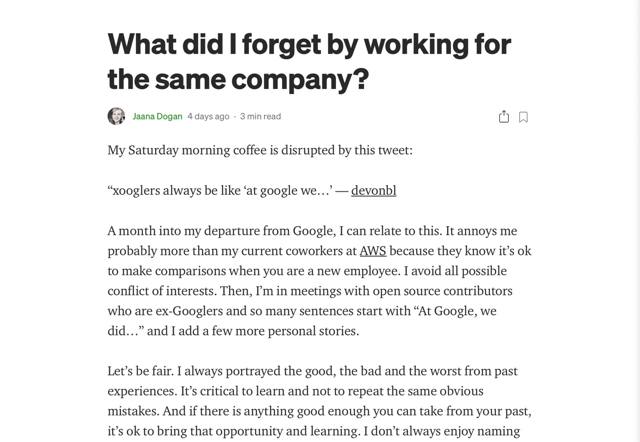Open the Jaana Dogan author link

(x=157, y=116)
